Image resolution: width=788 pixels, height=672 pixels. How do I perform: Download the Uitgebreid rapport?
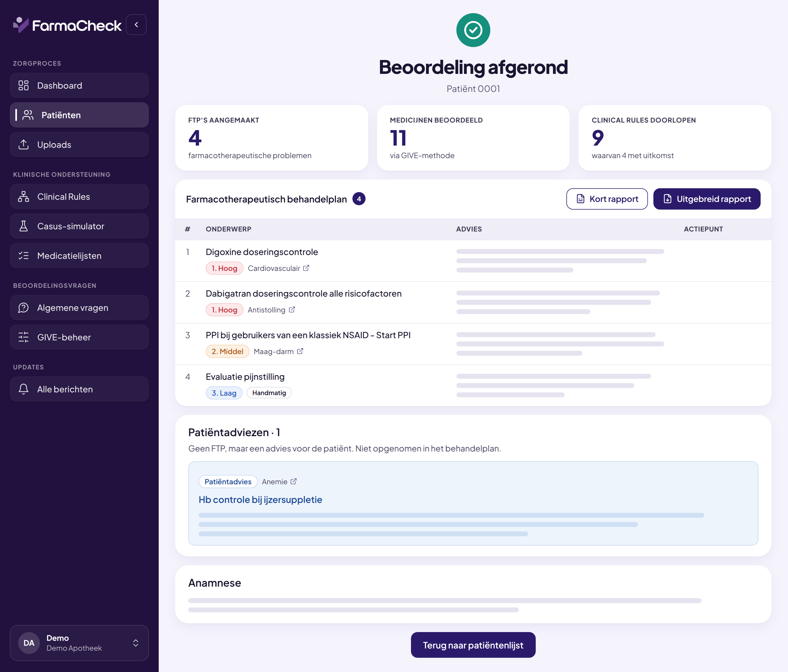pyautogui.click(x=707, y=199)
